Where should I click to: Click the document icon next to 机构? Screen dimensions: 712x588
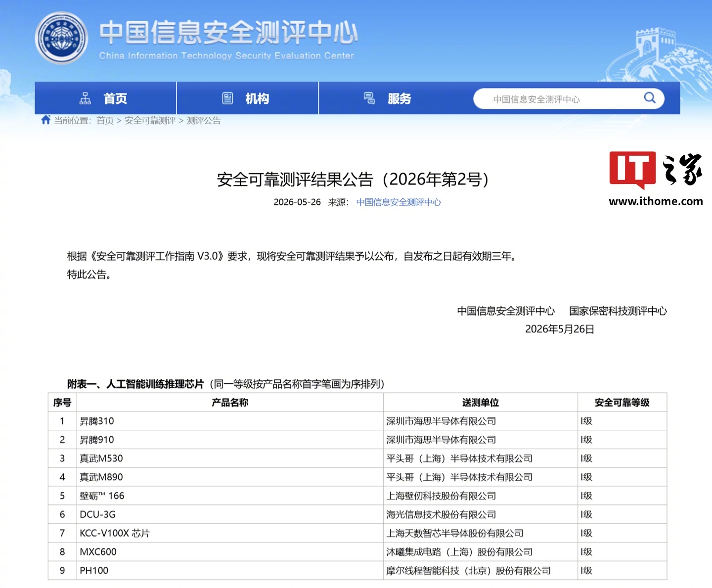pyautogui.click(x=227, y=98)
